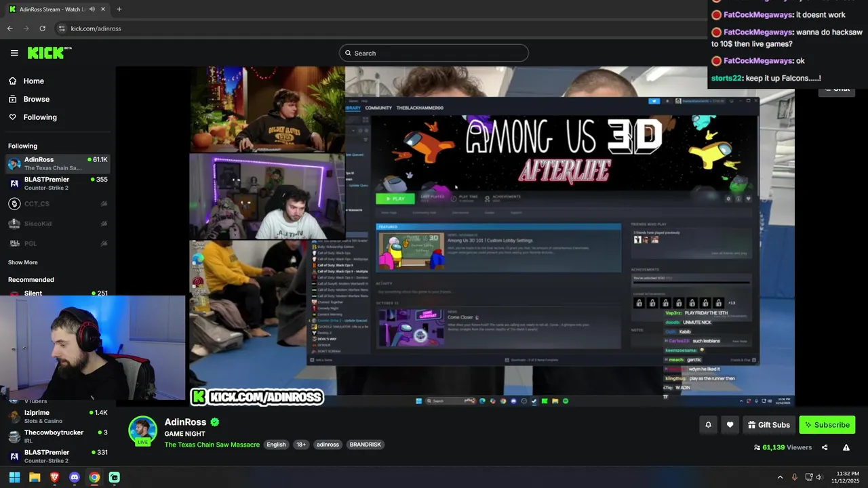Open Discord from taskbar
Screen dimensions: 868x488
[x=75, y=477]
